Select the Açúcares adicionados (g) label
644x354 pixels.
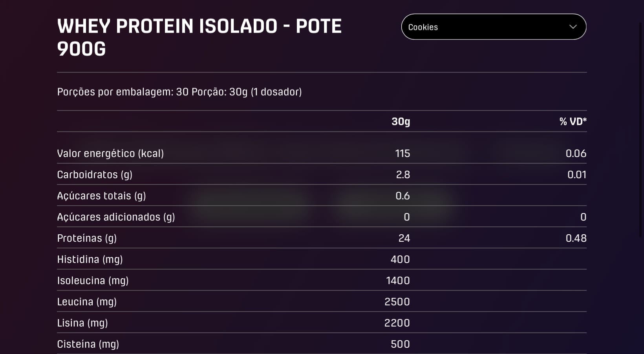pyautogui.click(x=116, y=217)
